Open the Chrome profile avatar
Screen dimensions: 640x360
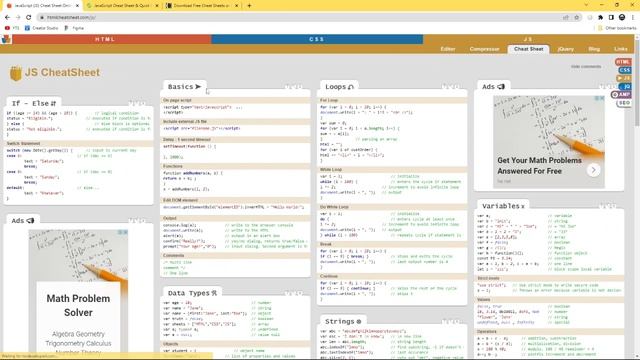pos(622,17)
